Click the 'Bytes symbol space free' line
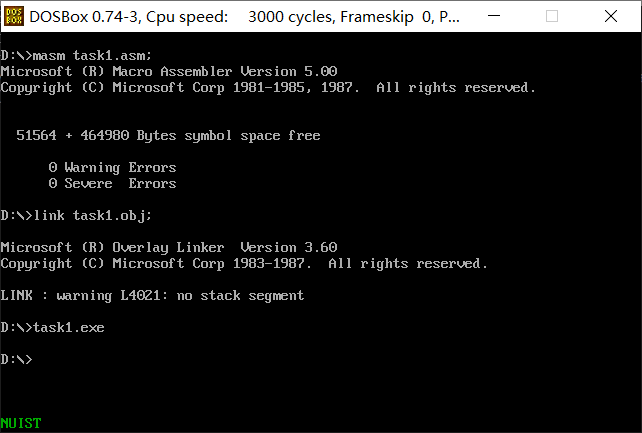This screenshot has height=433, width=642. point(168,135)
